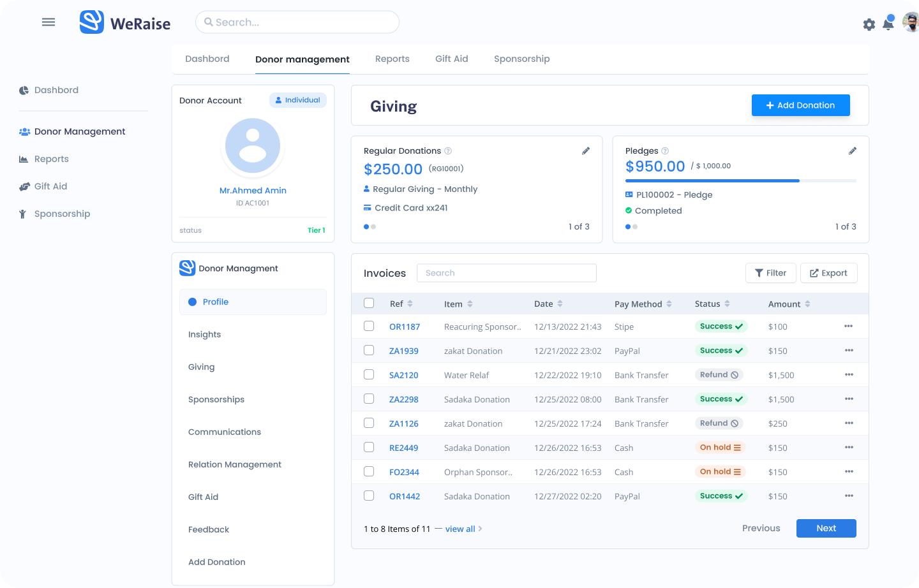This screenshot has height=588, width=919.
Task: Open the invoices Filter button
Action: [x=771, y=273]
